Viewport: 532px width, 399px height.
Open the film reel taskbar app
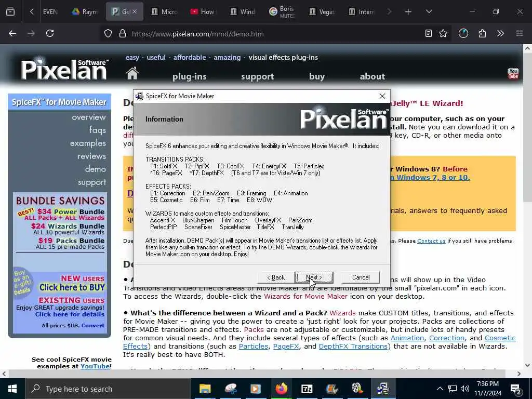coord(357,389)
